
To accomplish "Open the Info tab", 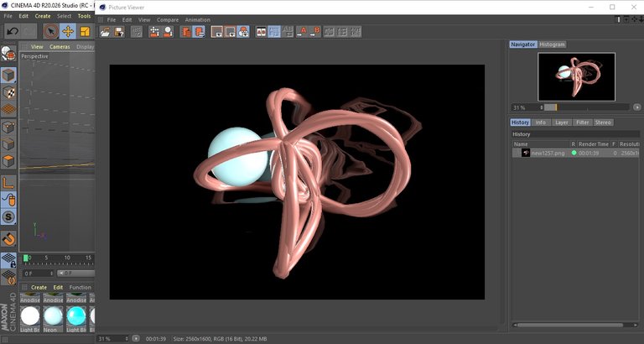I will pyautogui.click(x=541, y=122).
